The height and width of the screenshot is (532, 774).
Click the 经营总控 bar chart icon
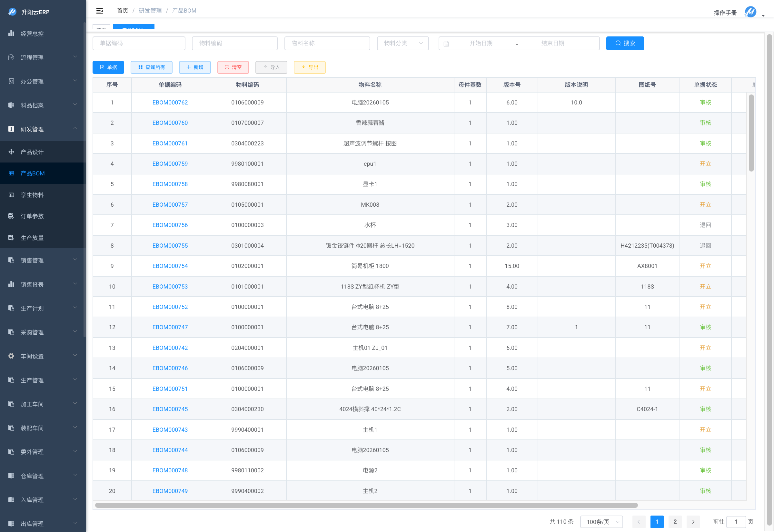pyautogui.click(x=11, y=33)
